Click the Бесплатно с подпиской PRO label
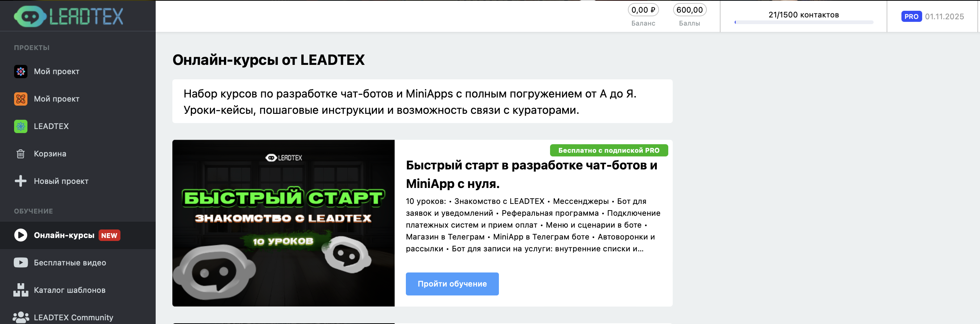This screenshot has height=324, width=980. pos(609,151)
